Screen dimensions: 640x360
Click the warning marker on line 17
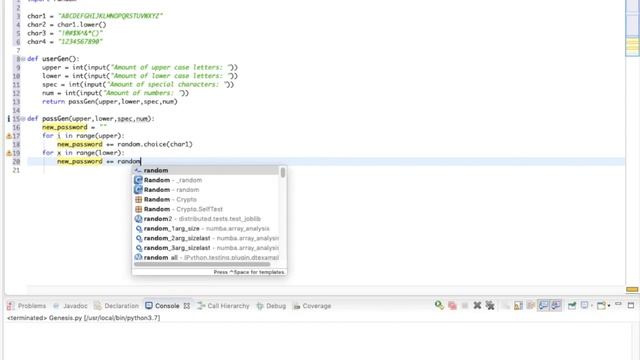coord(9,136)
